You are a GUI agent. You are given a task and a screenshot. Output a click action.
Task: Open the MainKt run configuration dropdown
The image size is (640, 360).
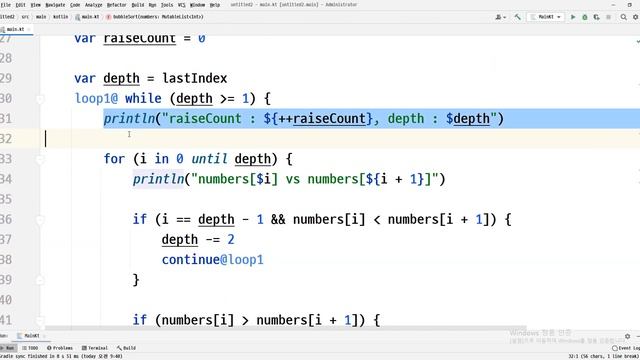(x=546, y=17)
